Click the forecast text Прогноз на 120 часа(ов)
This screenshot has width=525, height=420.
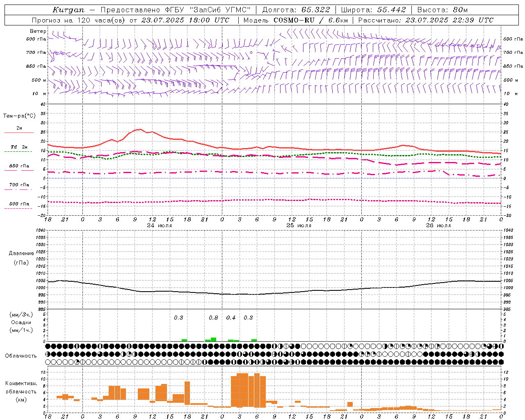point(78,20)
